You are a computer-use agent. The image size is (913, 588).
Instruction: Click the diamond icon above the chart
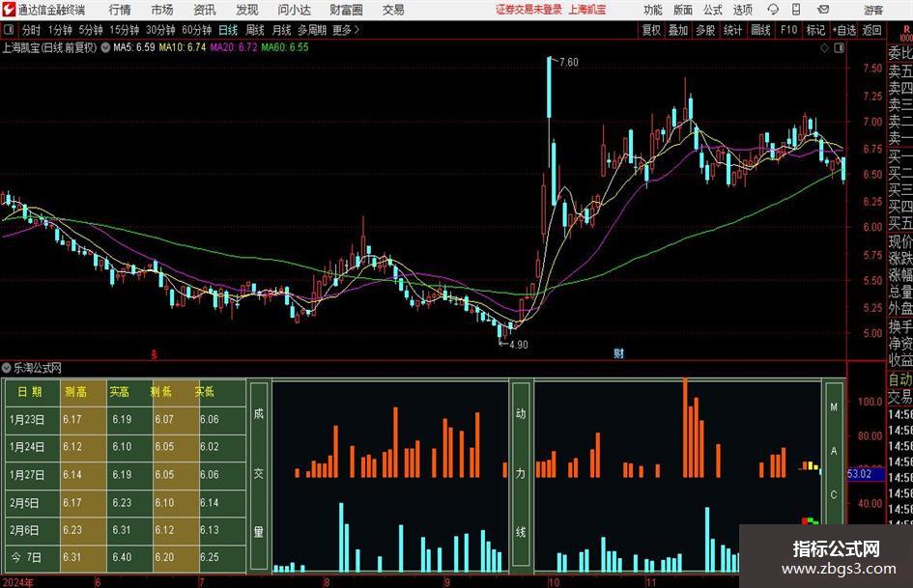pos(824,47)
